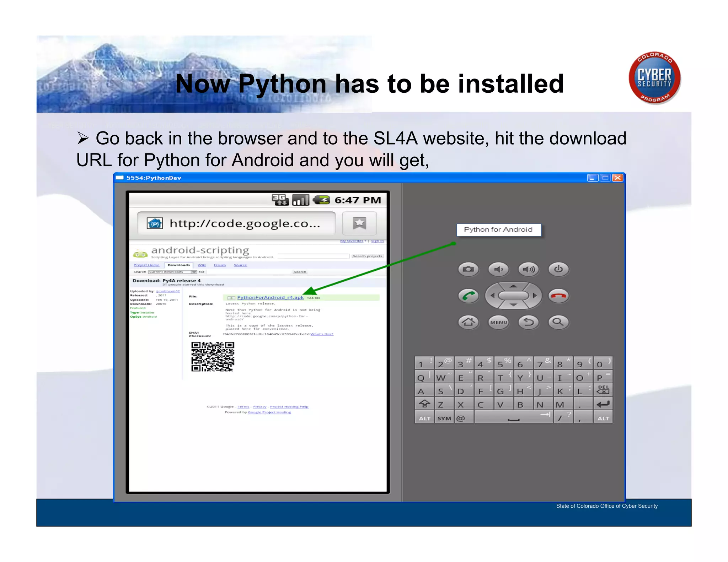Click the browser bookmark star button
Viewport: 728px width, 562px height.
coord(359,223)
